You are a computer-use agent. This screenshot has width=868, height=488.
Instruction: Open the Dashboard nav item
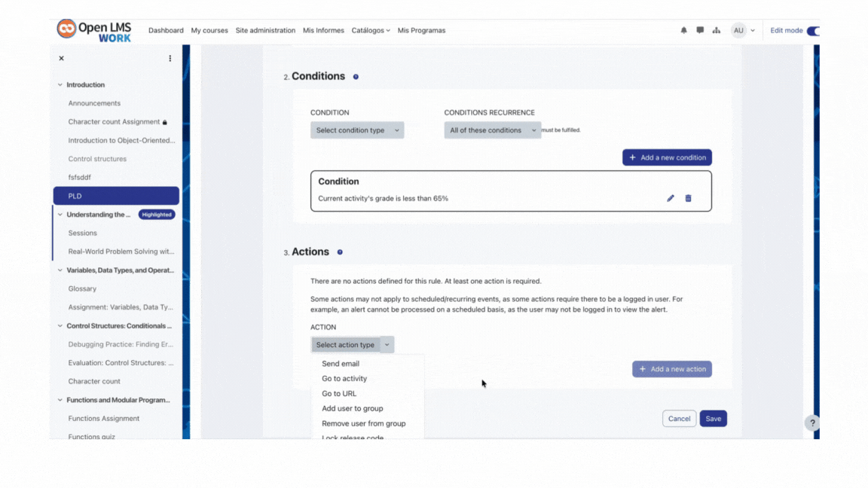point(166,30)
